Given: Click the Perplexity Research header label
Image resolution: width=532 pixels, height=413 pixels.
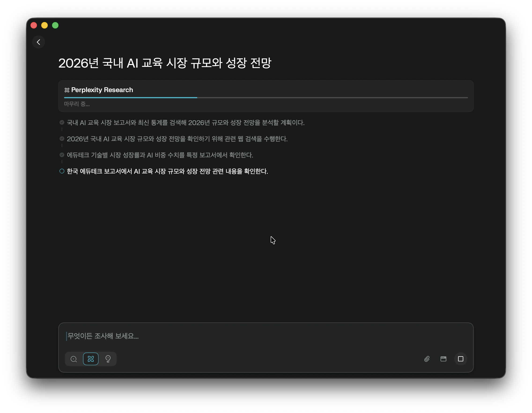Looking at the screenshot, I should pos(102,90).
